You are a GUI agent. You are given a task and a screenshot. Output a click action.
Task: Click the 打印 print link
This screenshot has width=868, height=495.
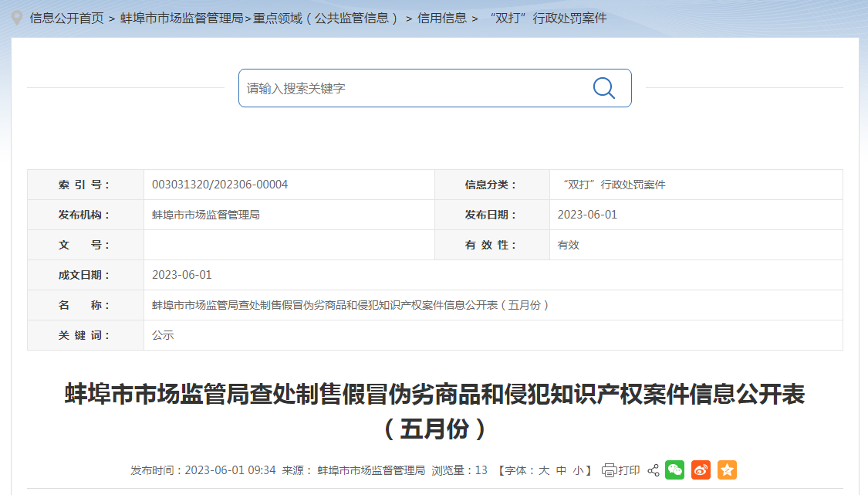pos(629,470)
